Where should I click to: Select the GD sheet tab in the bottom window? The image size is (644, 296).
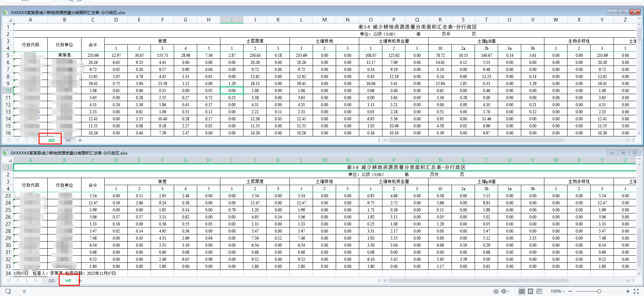tap(51, 281)
